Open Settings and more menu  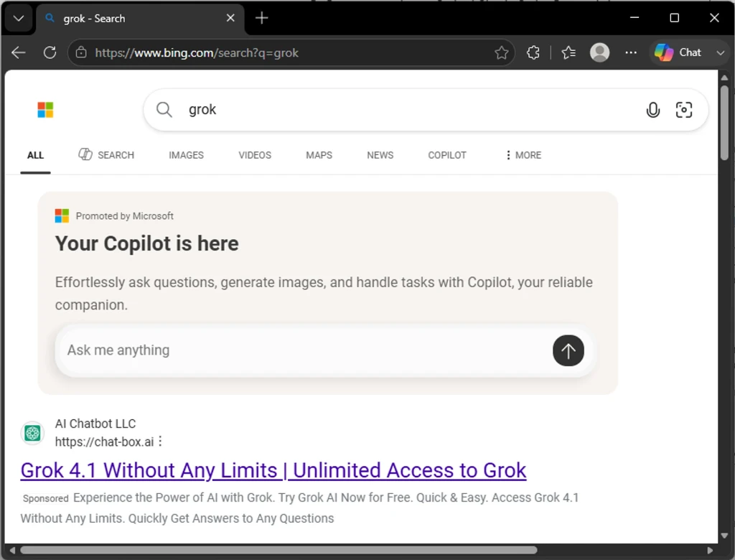pyautogui.click(x=631, y=52)
